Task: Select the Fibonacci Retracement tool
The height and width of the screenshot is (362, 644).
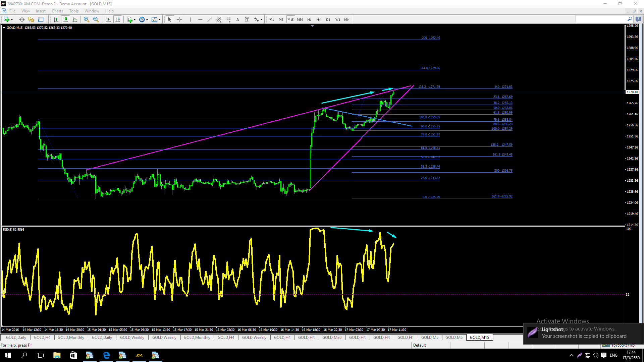Action: click(x=228, y=19)
